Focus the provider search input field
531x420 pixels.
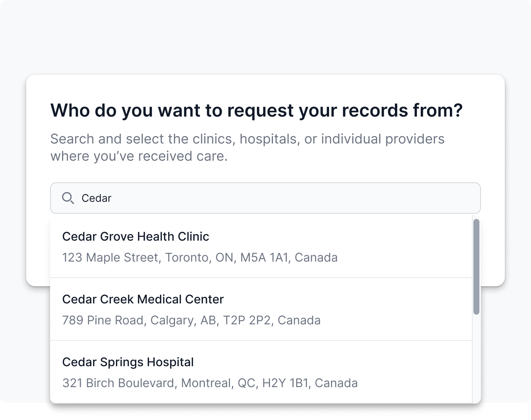pyautogui.click(x=262, y=198)
